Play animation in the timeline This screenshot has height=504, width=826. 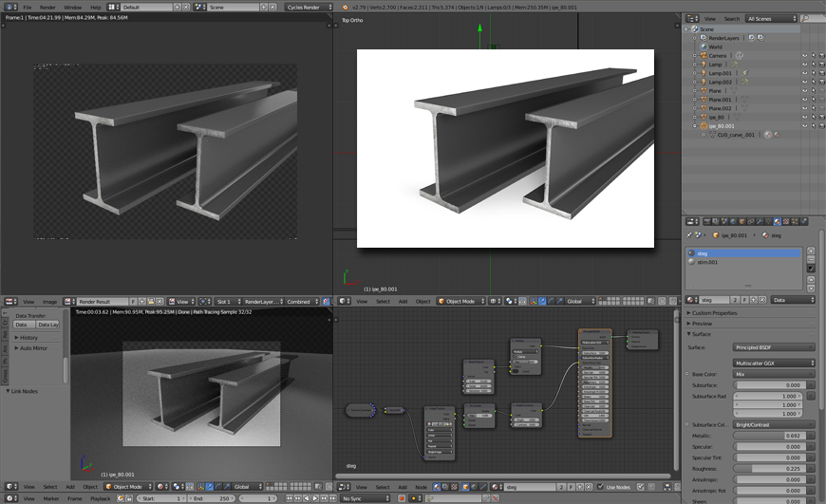click(315, 498)
